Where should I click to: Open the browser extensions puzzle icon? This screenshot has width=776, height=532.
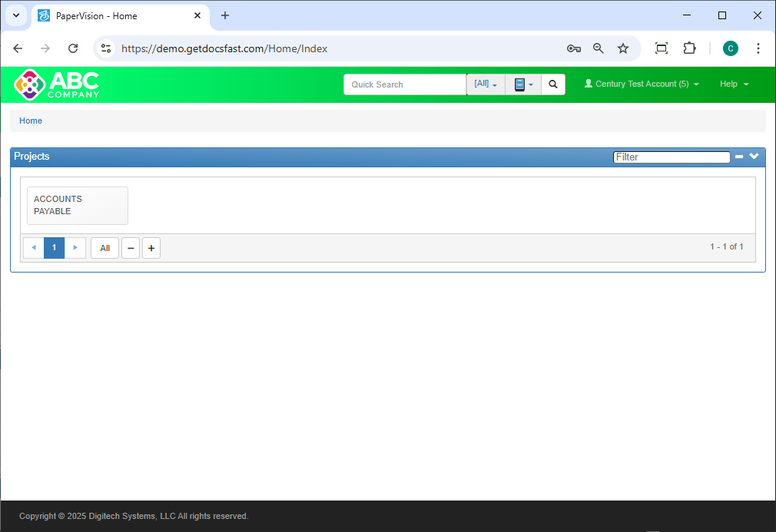[689, 48]
